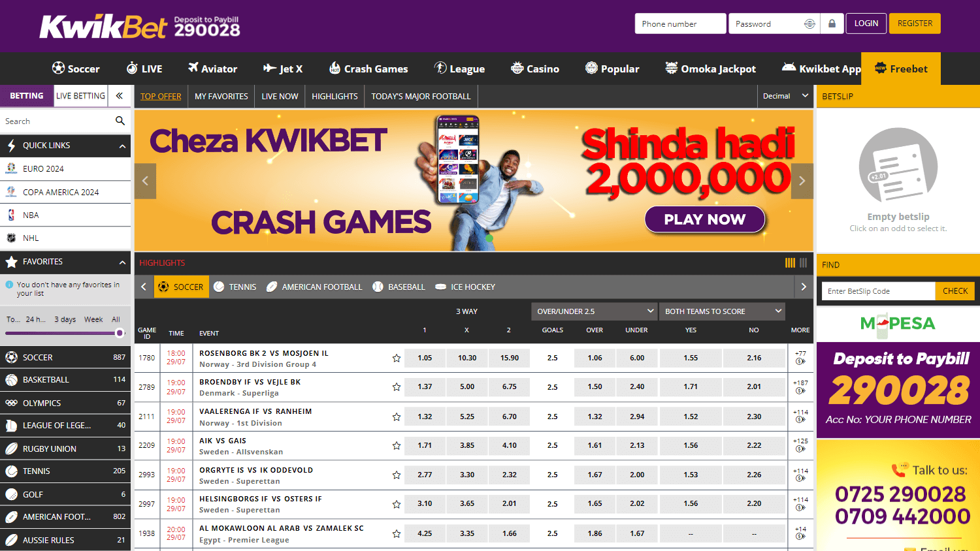Open the NBA quick link
The width and height of the screenshot is (980, 551).
(65, 215)
